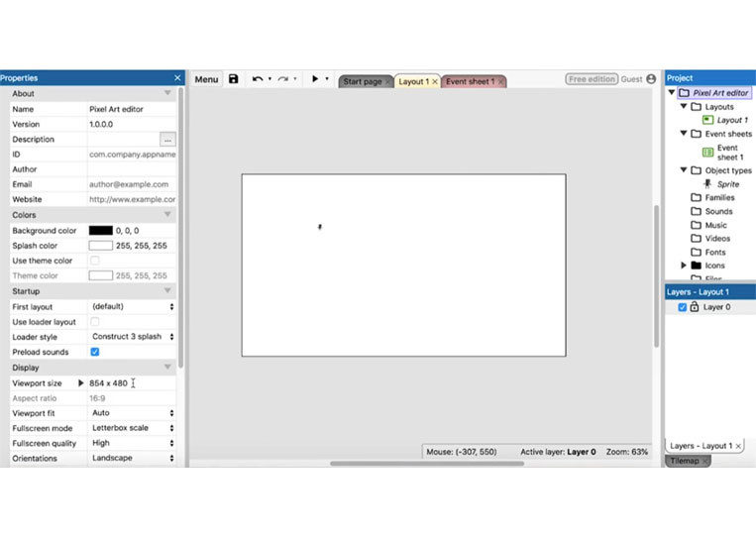Expand the Icons folder
756x536 pixels.
click(684, 266)
